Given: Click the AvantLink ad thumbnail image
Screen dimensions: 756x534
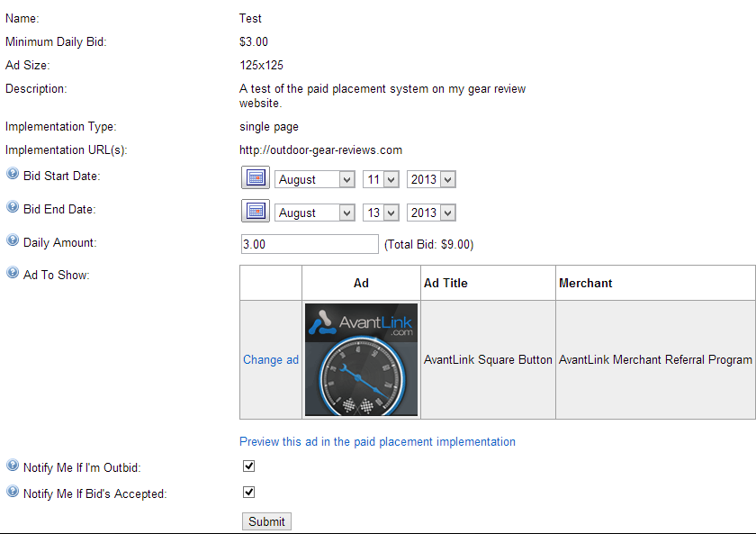Looking at the screenshot, I should [x=361, y=359].
